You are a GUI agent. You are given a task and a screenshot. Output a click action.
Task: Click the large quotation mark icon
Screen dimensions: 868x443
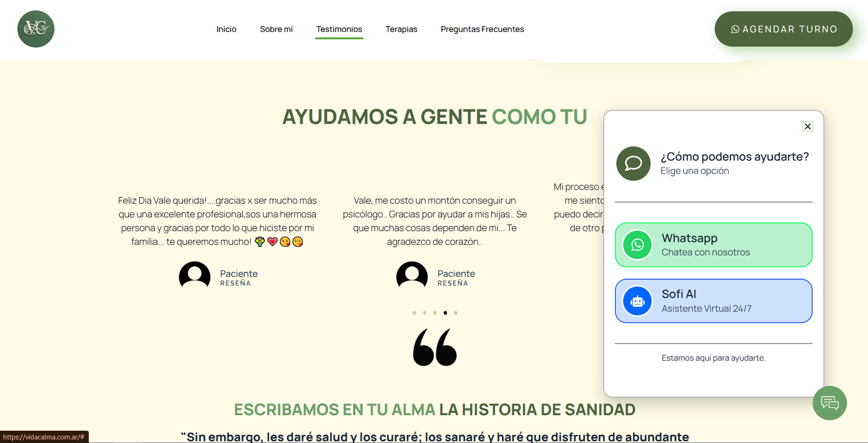pyautogui.click(x=435, y=347)
